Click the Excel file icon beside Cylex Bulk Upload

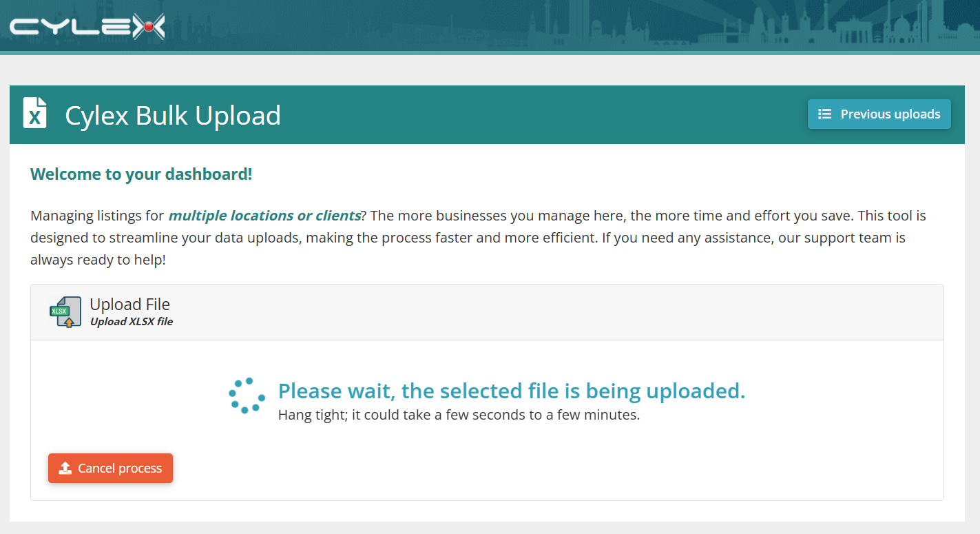pyautogui.click(x=35, y=113)
